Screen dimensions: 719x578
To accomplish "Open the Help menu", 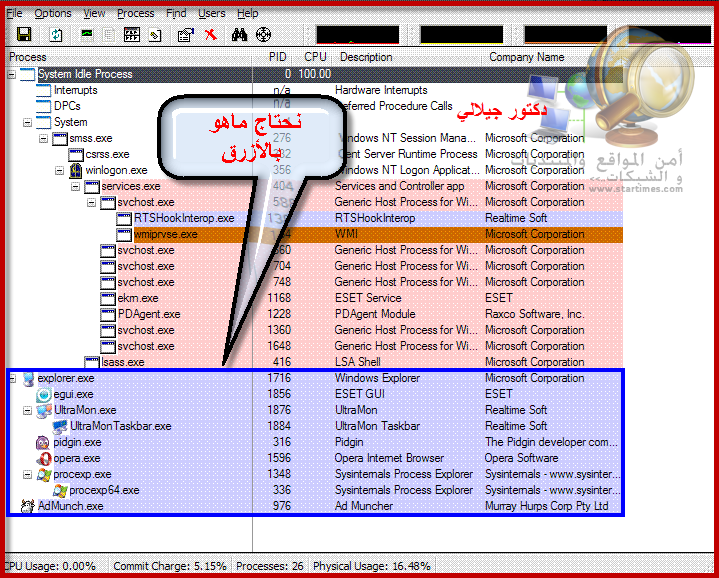I will click(248, 13).
